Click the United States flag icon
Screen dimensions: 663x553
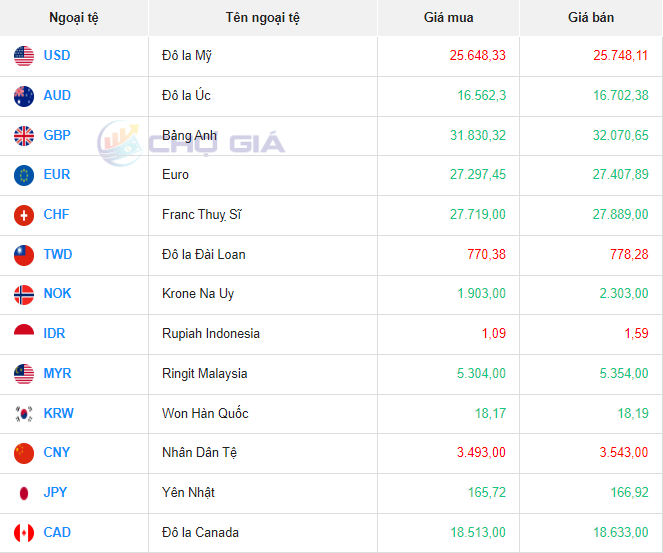pyautogui.click(x=24, y=56)
